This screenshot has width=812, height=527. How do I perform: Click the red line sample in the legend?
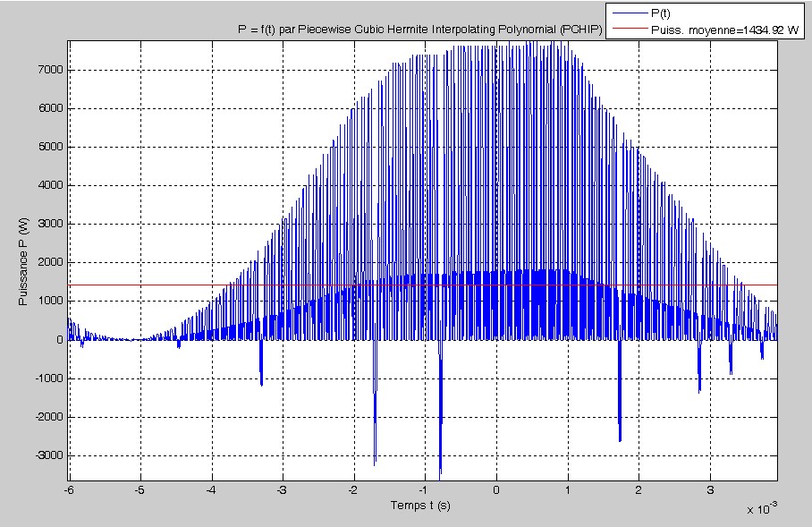(630, 29)
